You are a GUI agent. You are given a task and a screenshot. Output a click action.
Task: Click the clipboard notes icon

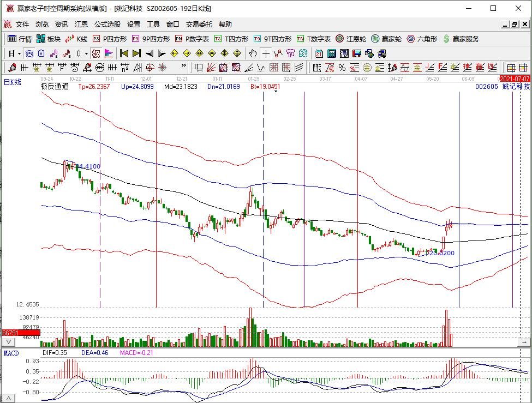pos(41,53)
